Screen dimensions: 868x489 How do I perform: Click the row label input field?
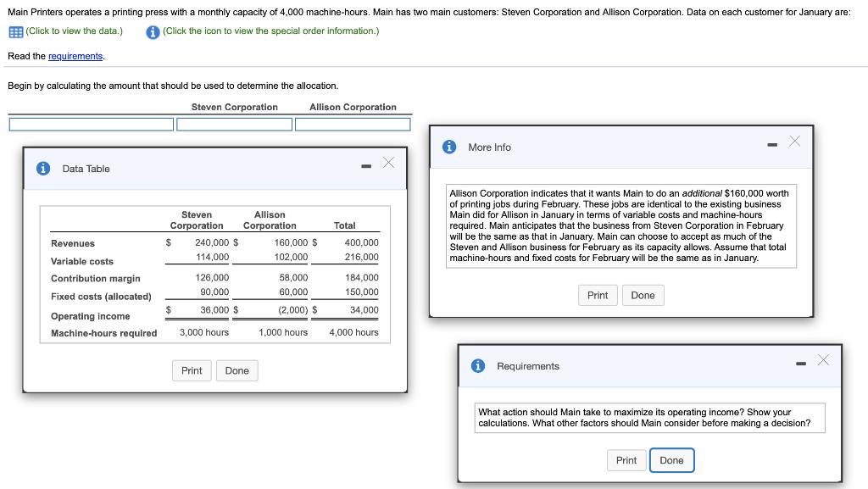tap(92, 125)
